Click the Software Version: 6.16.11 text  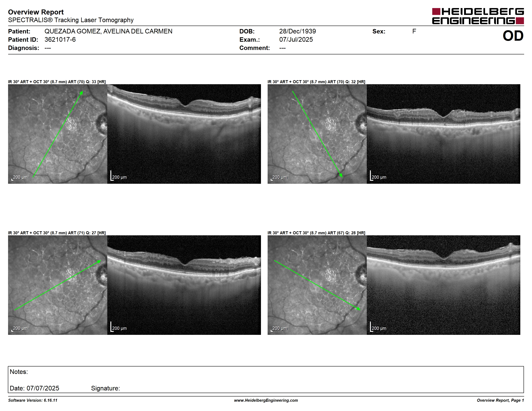pyautogui.click(x=33, y=400)
